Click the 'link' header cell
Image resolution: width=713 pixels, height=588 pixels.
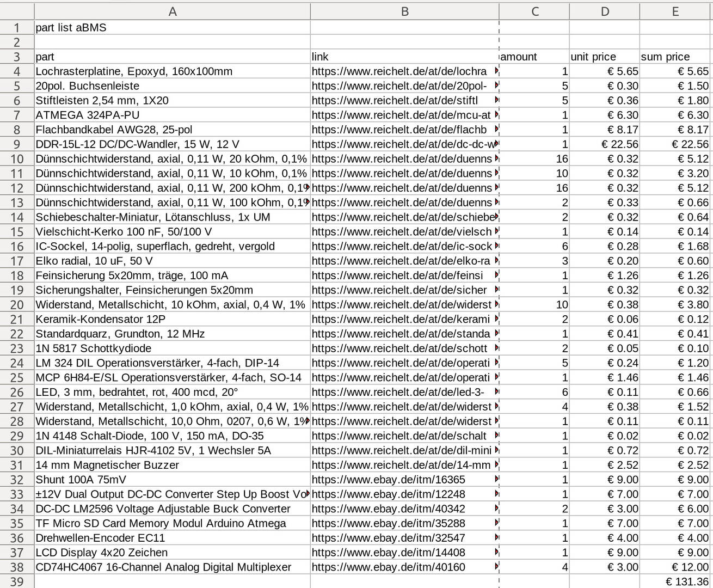point(404,57)
